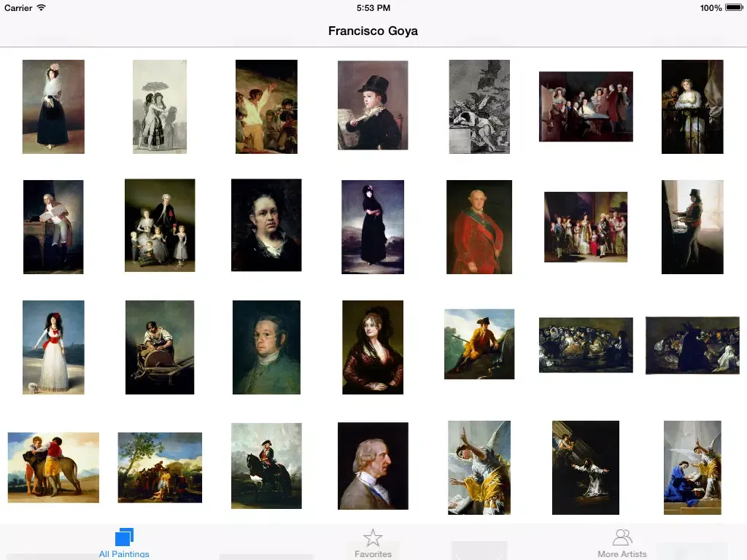Open painting of woman in white shawl and black skirt
The height and width of the screenshot is (560, 747).
pyautogui.click(x=53, y=106)
